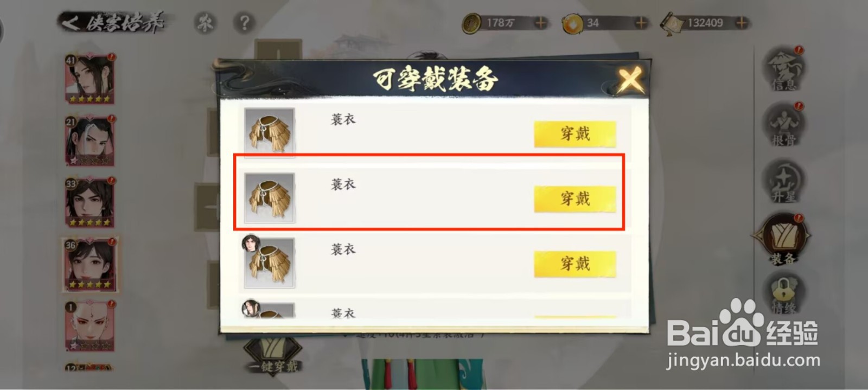Open the locked 情缘 tab
Screen dimensions: 868x390
tap(784, 295)
